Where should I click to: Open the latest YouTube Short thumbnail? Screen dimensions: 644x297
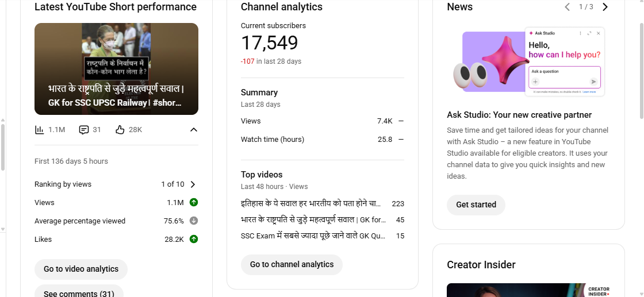point(116,69)
